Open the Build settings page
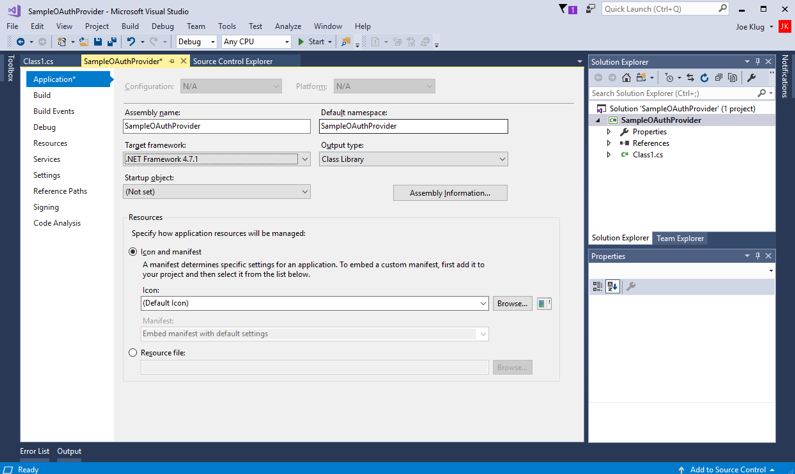The width and height of the screenshot is (795, 474). pyautogui.click(x=42, y=95)
